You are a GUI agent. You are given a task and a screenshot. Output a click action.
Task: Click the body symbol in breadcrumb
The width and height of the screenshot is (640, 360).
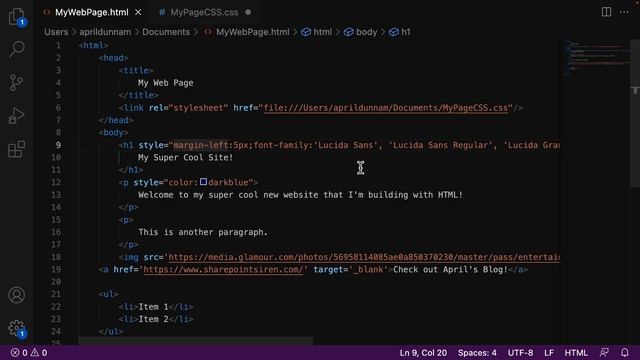[x=360, y=32]
